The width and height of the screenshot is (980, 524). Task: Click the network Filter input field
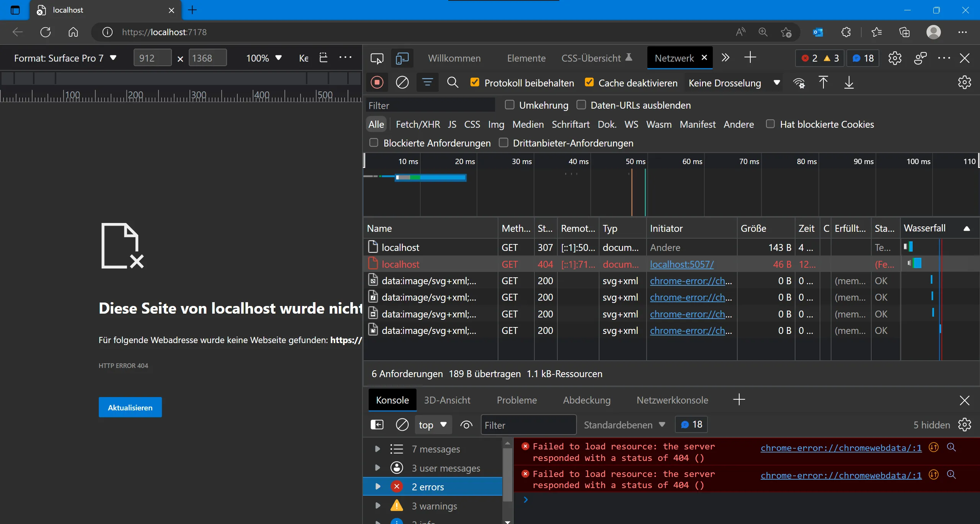430,106
